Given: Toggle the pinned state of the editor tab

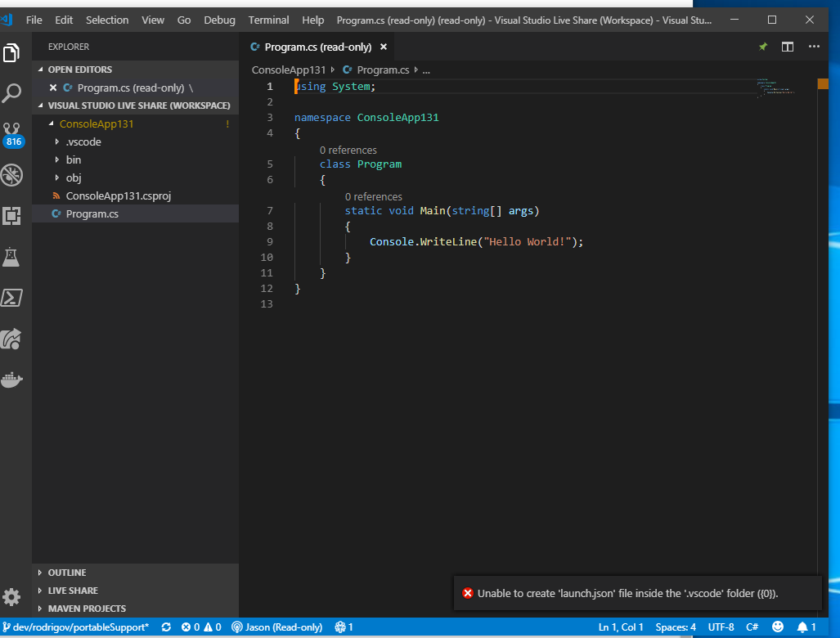Looking at the screenshot, I should click(762, 47).
